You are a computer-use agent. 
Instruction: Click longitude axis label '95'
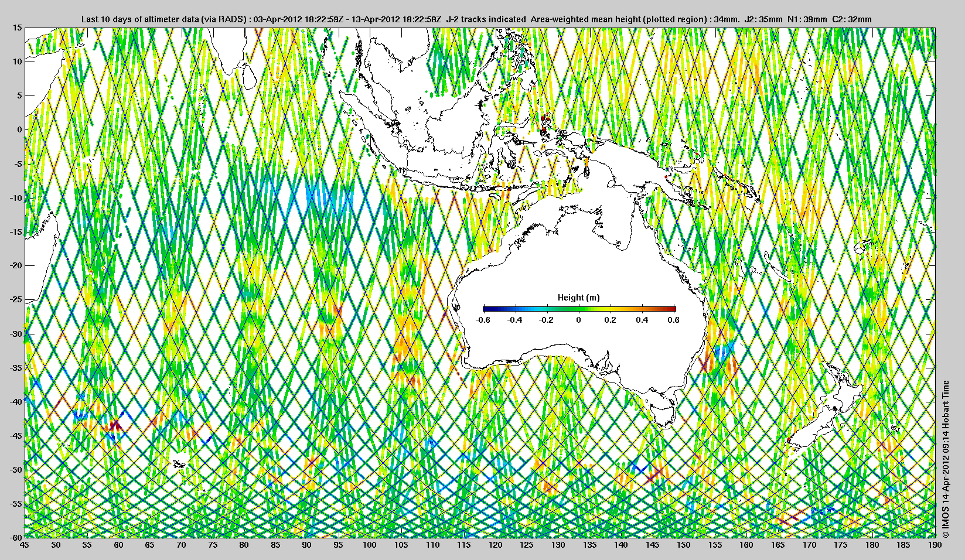(338, 545)
